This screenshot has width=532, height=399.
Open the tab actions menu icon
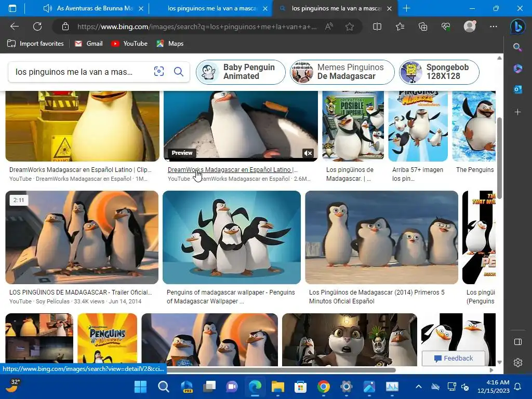pos(12,8)
